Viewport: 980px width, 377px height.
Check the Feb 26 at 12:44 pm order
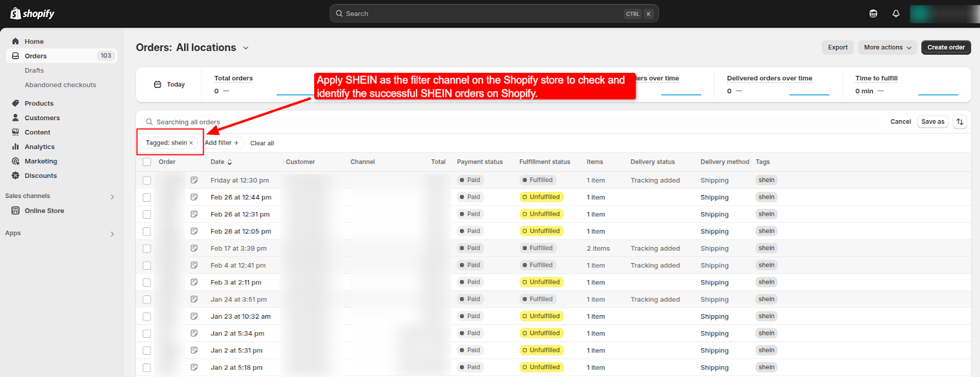coord(147,197)
